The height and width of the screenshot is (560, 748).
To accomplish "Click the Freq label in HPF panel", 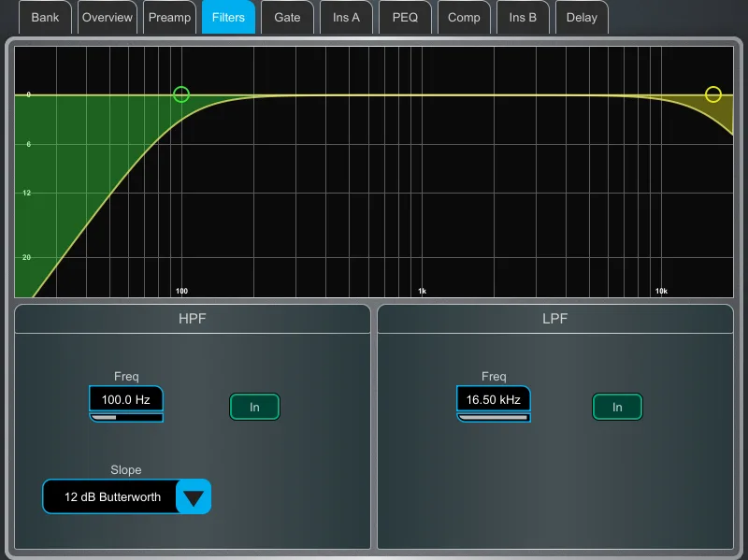I will pyautogui.click(x=126, y=377).
